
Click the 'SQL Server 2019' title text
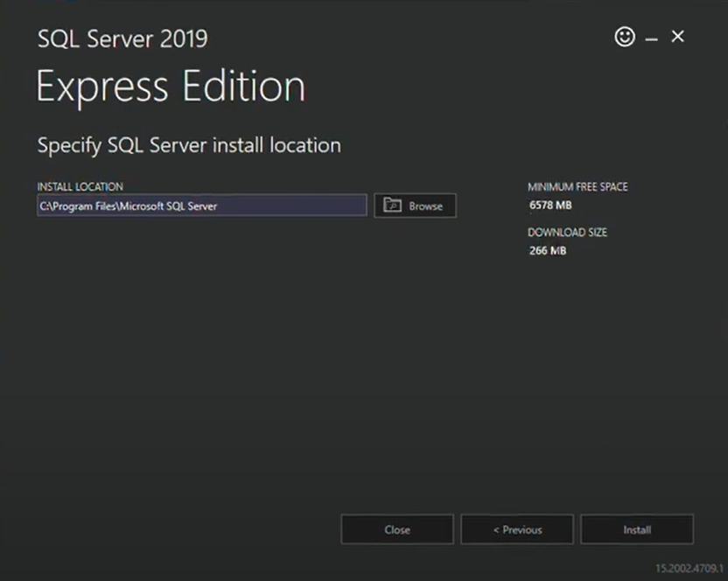point(122,38)
